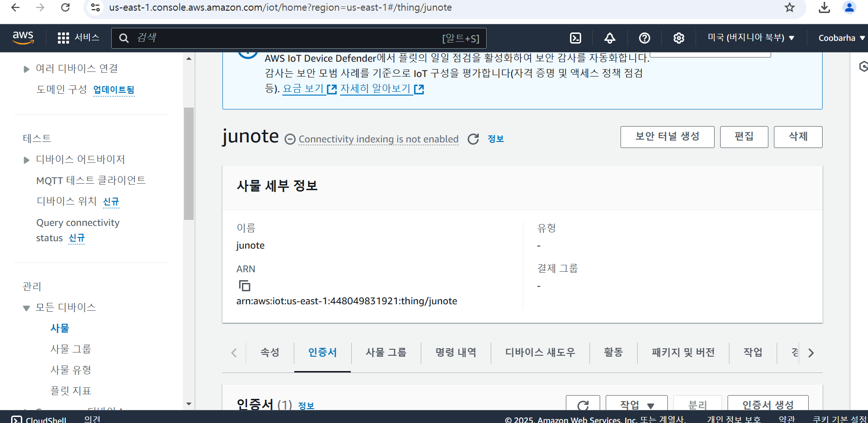
Task: Open 작업 tab
Action: [753, 352]
